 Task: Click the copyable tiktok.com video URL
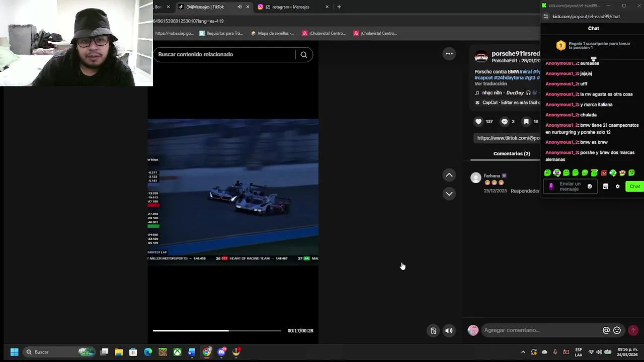pyautogui.click(x=508, y=138)
